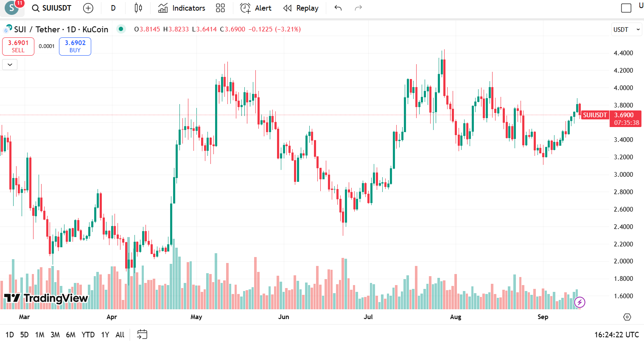Click the 3.6902 BUY button

(x=75, y=46)
